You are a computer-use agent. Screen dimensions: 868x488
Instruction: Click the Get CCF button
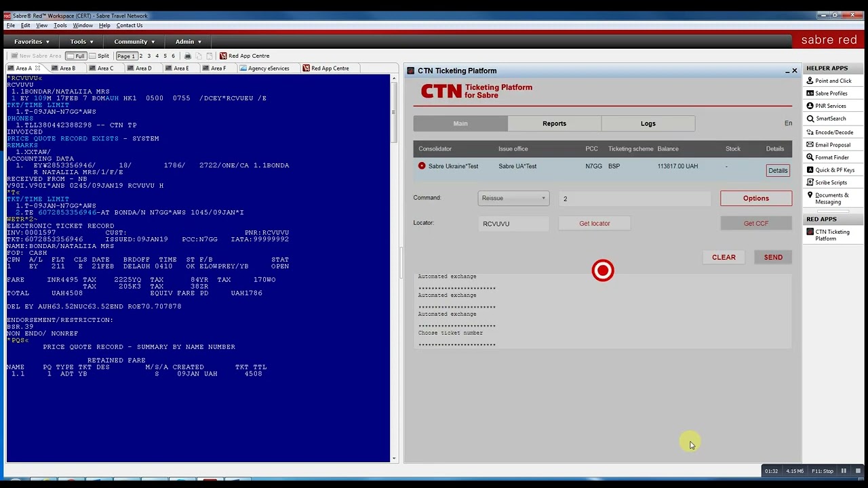(756, 223)
